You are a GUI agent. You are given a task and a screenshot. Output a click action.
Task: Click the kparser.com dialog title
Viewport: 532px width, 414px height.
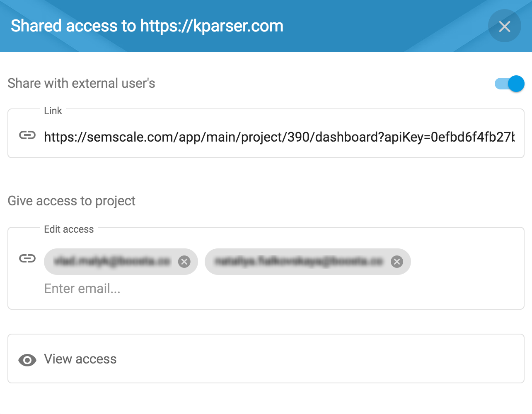coord(147,26)
